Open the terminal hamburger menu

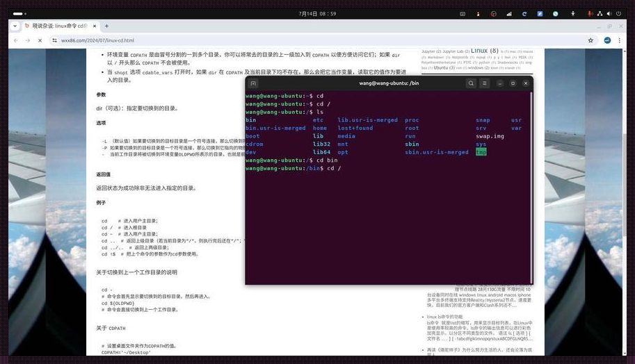tap(484, 83)
